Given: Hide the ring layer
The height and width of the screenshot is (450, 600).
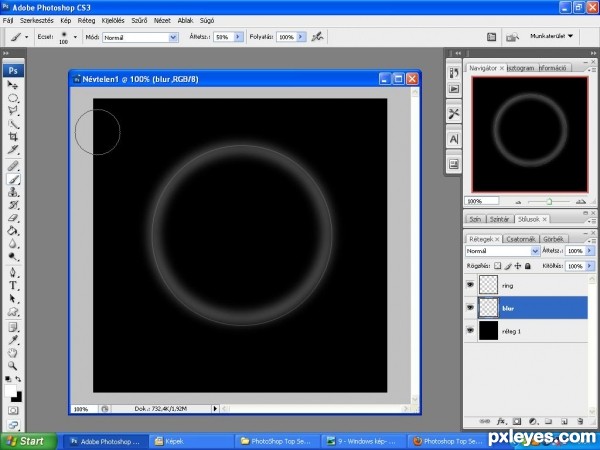Looking at the screenshot, I should point(470,285).
